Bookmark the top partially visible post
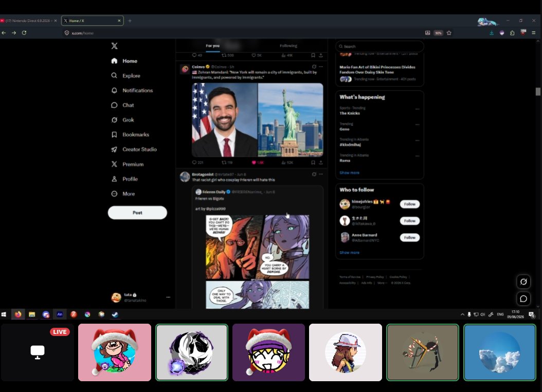Viewport: 542px width, 392px height. click(x=313, y=55)
